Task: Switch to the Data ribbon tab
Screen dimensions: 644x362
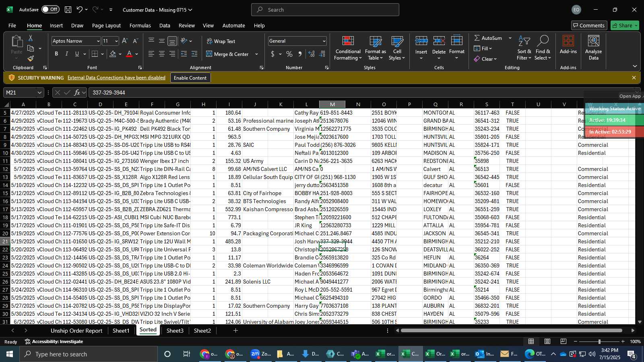Action: 165,25
